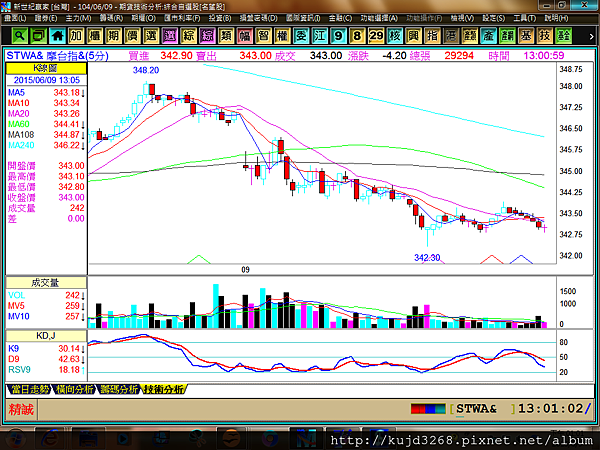
Task: Click the cyan 核 toolbar button
Action: pos(395,36)
